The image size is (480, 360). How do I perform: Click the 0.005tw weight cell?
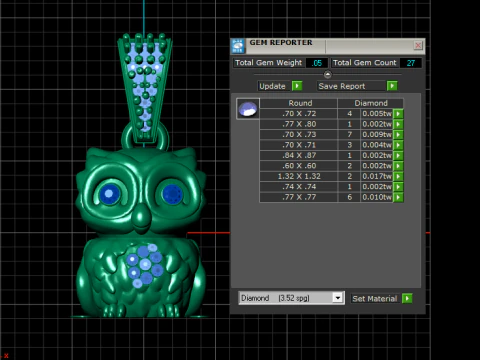(377, 114)
